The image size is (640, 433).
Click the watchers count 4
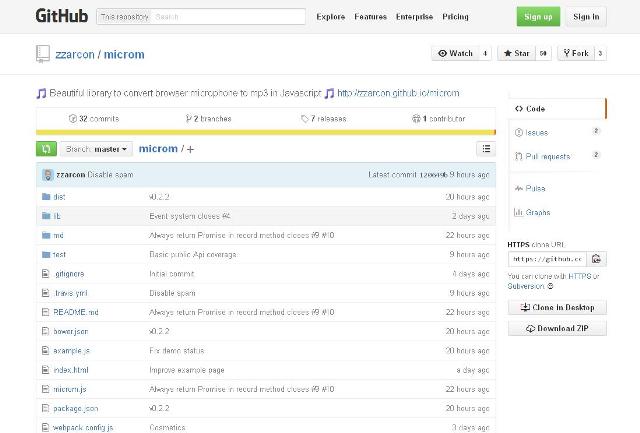pos(485,53)
